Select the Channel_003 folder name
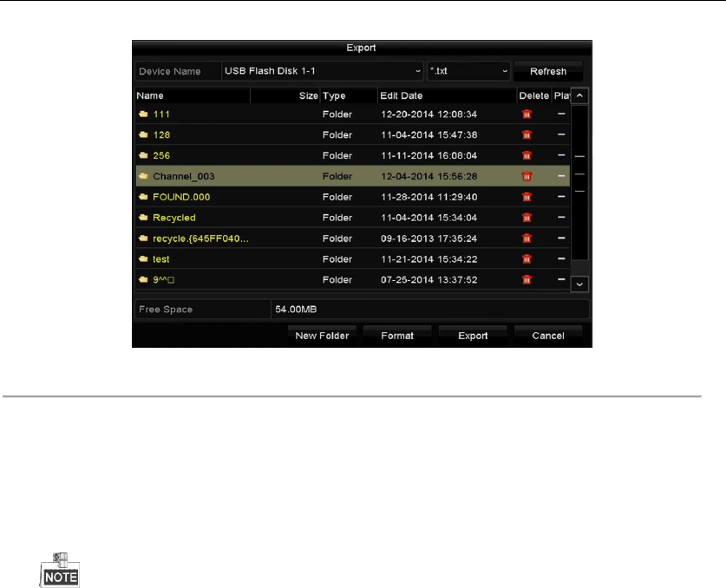The height and width of the screenshot is (588, 726). (x=184, y=176)
